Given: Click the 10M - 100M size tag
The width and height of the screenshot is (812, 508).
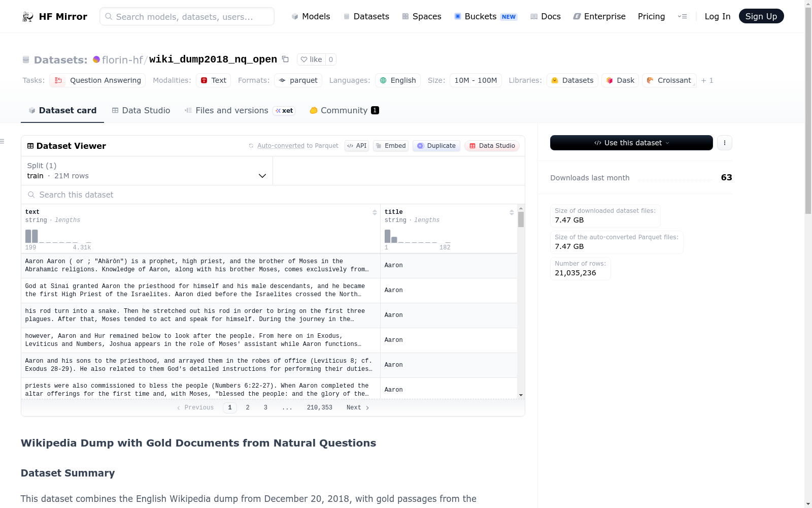Looking at the screenshot, I should click(476, 80).
